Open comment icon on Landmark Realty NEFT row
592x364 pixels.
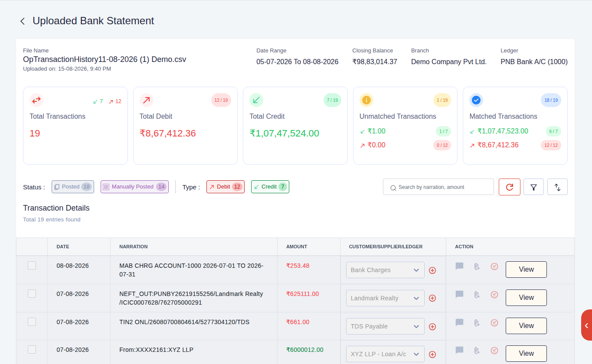460,294
